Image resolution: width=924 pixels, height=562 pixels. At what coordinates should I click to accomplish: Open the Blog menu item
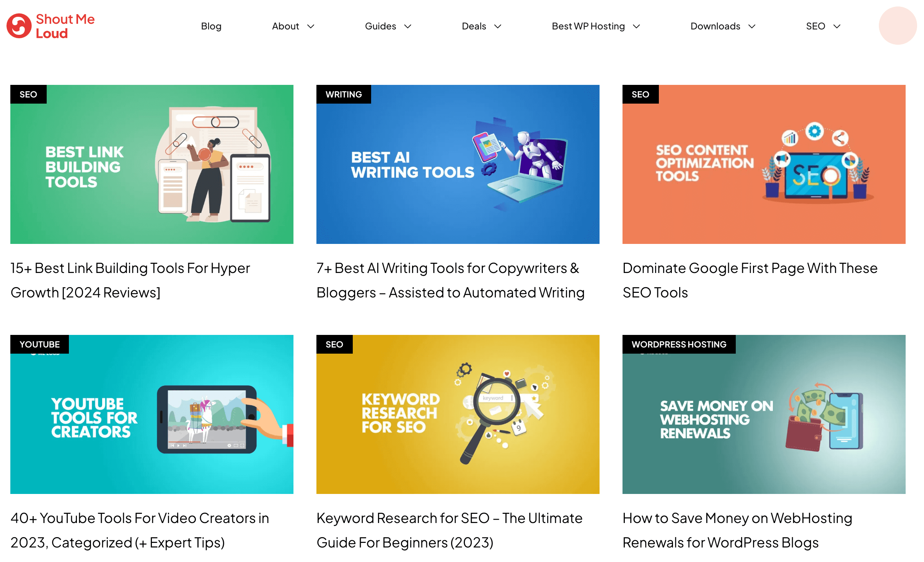pyautogui.click(x=211, y=26)
